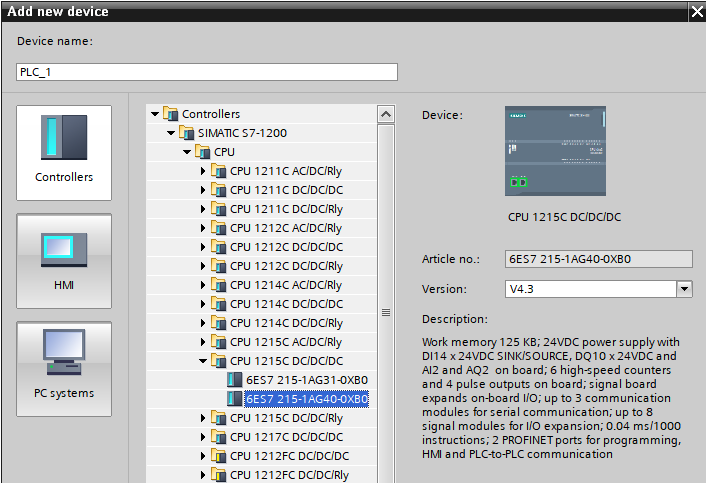Expand CPU 1215C DC/DC/Rly
706x483 pixels.
pos(203,418)
